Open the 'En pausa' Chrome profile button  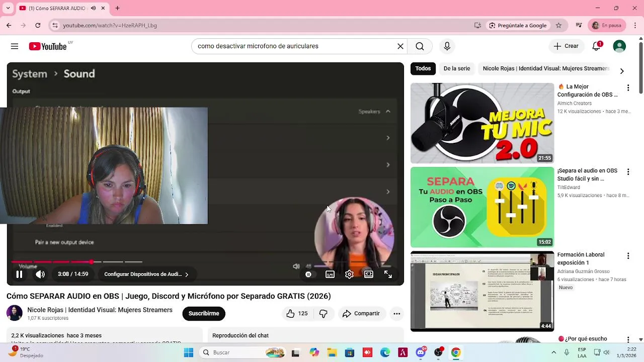click(x=607, y=25)
